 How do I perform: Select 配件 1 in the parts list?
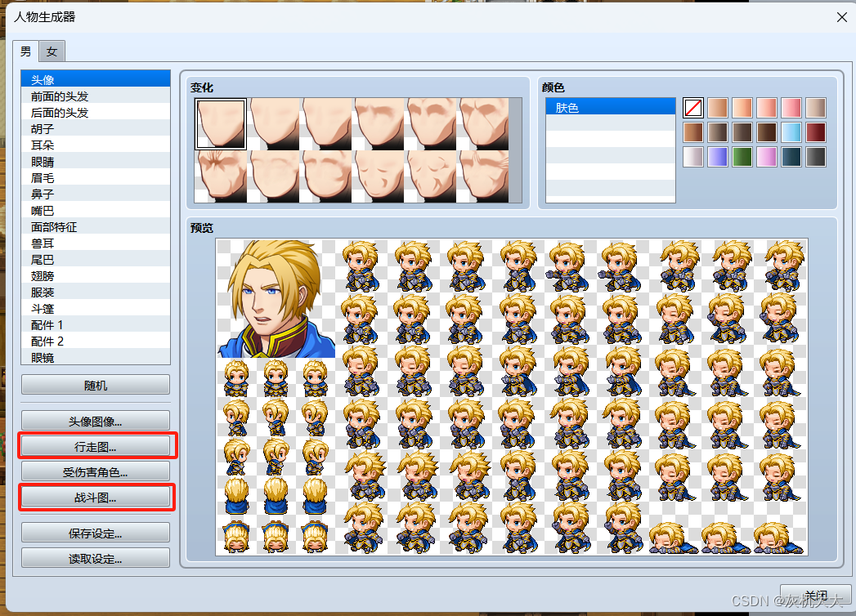click(x=96, y=325)
